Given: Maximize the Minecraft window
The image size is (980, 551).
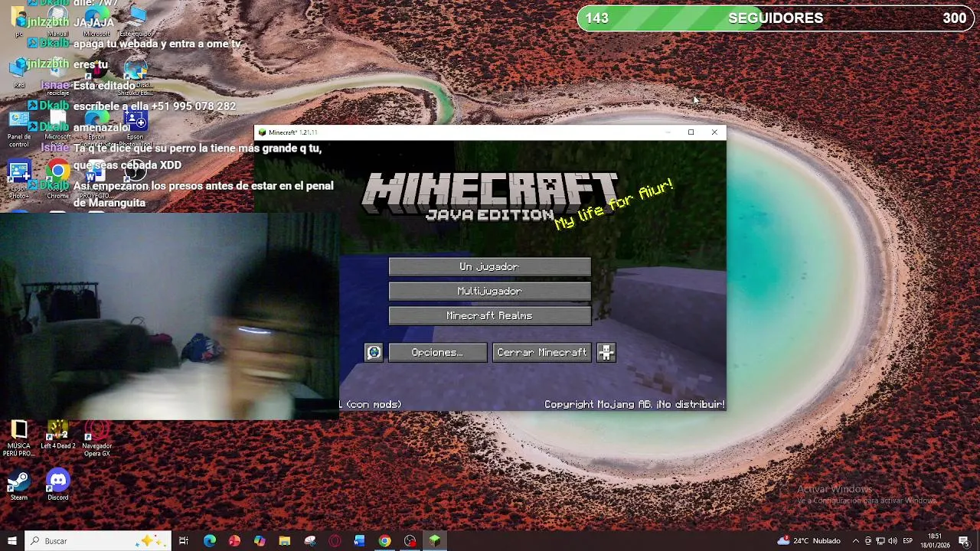Looking at the screenshot, I should 691,132.
